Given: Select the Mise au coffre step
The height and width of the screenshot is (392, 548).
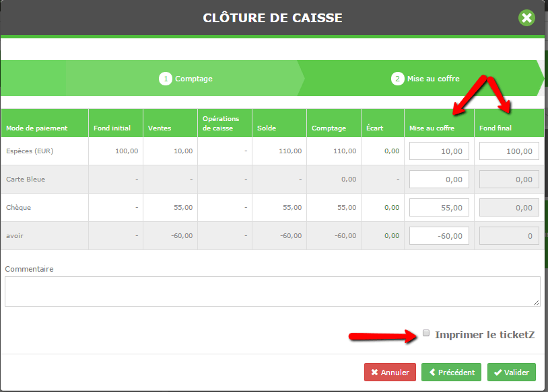Looking at the screenshot, I should point(425,79).
